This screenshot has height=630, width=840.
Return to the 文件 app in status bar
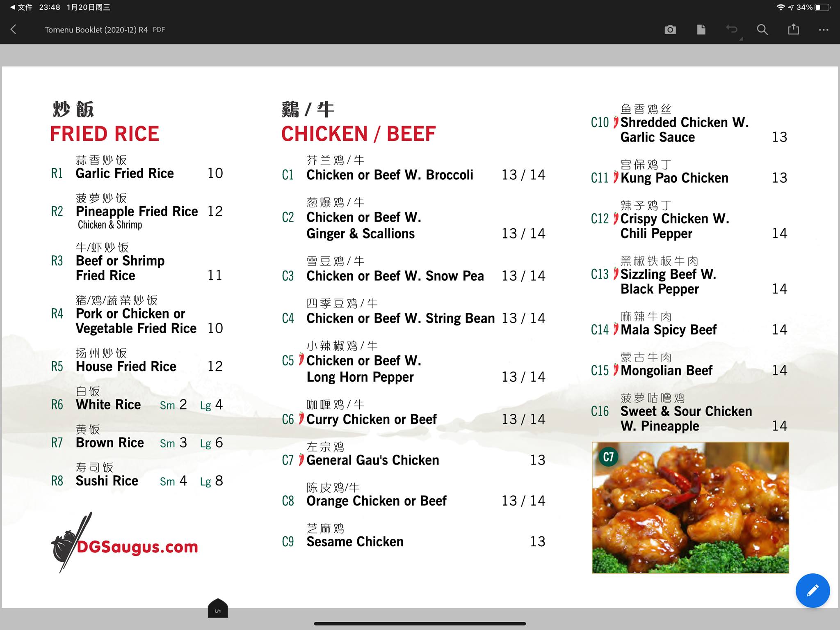pyautogui.click(x=21, y=7)
